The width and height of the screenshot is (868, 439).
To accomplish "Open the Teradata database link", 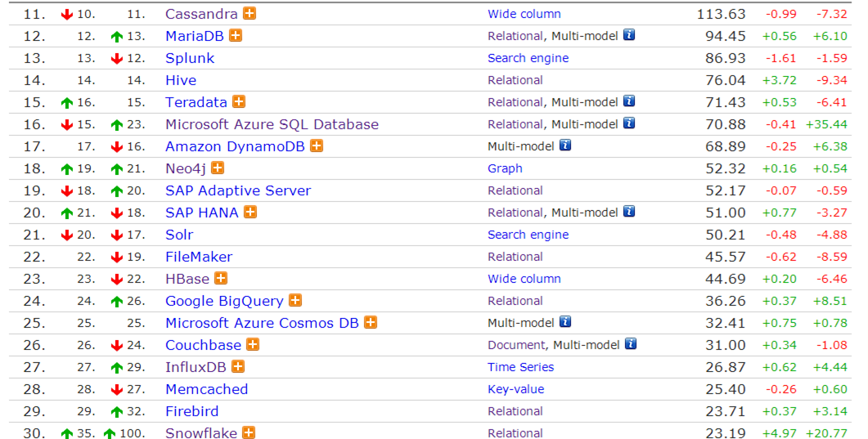I will 196,102.
